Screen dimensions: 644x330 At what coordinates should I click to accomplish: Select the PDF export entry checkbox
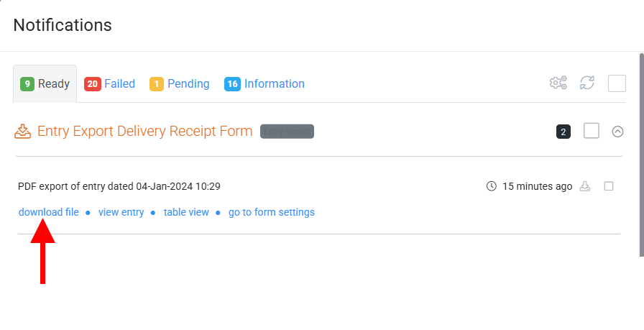click(609, 186)
